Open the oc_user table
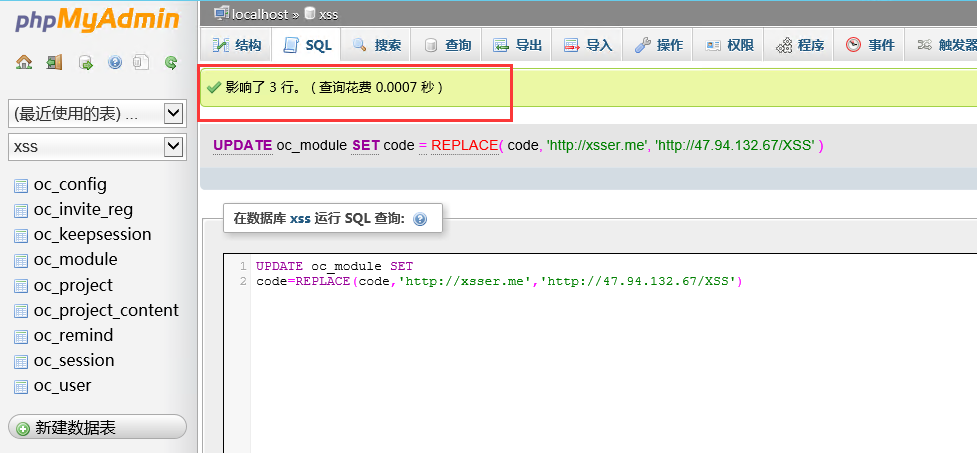The image size is (977, 453). point(62,386)
